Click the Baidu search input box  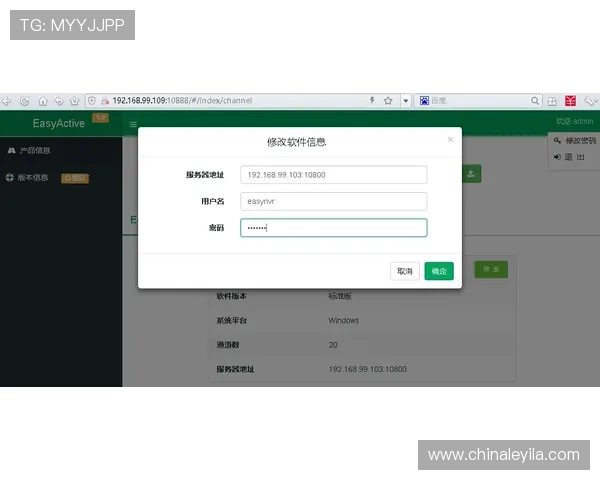480,101
